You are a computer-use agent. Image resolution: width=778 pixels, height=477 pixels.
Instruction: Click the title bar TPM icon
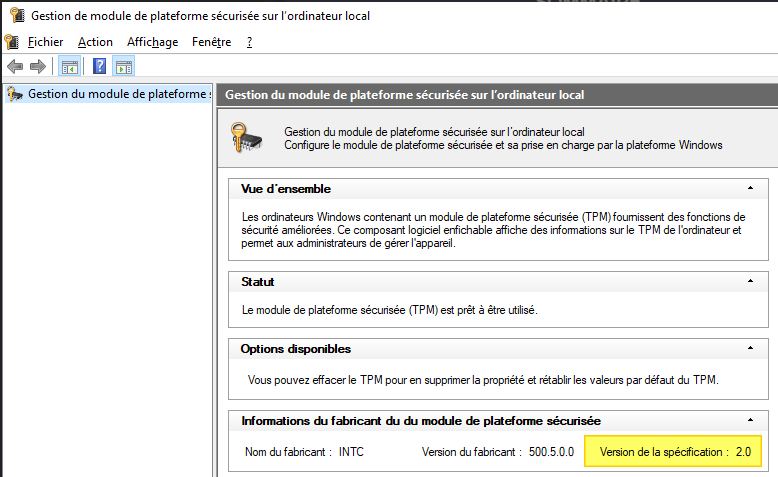point(13,15)
